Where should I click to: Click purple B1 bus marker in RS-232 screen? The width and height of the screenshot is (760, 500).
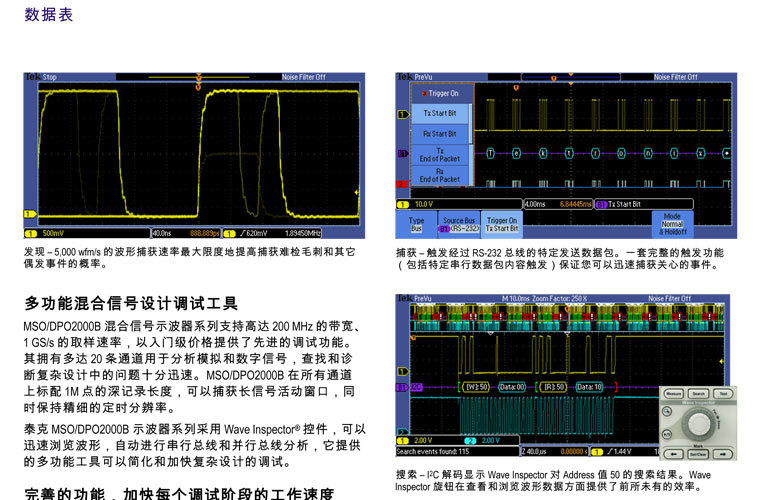402,154
